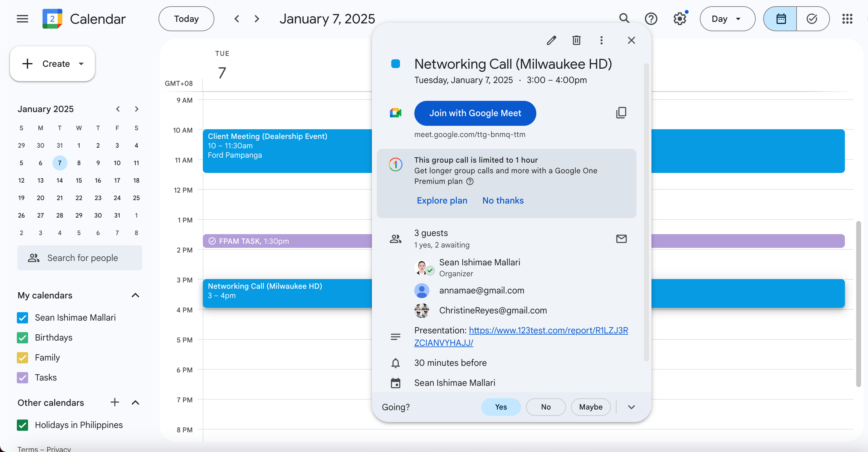The width and height of the screenshot is (868, 452).
Task: Respond No to Going
Action: (x=545, y=407)
